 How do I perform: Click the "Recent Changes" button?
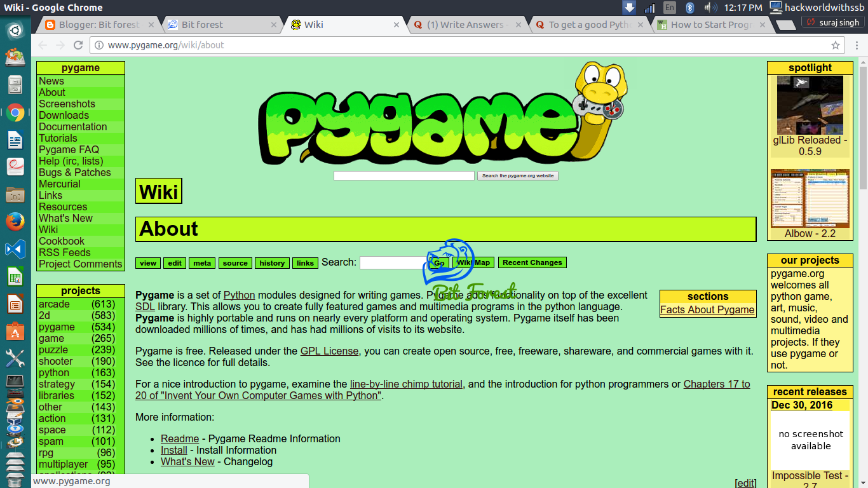tap(532, 262)
